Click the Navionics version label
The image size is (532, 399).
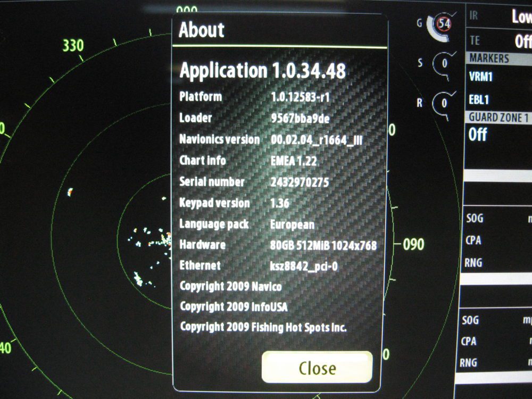(x=220, y=139)
